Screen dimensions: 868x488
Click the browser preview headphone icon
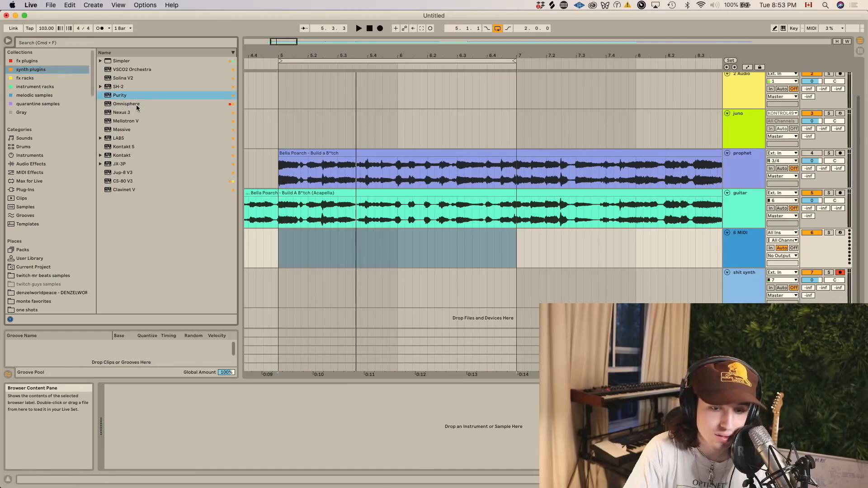[x=10, y=319]
